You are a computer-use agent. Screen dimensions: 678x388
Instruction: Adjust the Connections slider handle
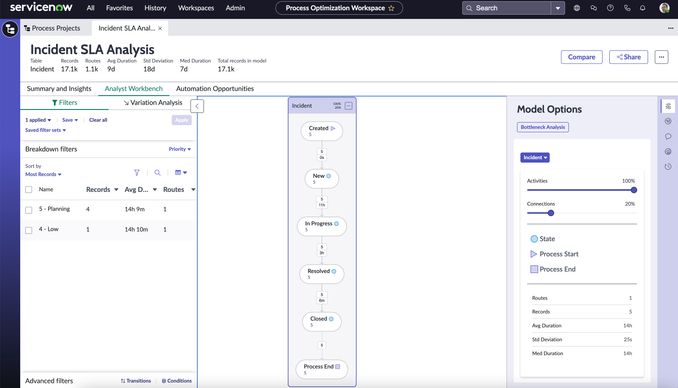click(550, 213)
